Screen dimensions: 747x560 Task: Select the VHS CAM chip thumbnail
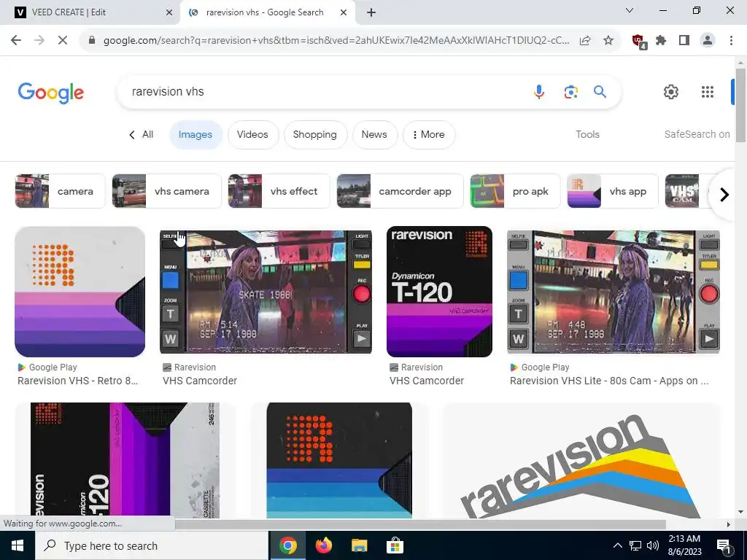(x=682, y=192)
